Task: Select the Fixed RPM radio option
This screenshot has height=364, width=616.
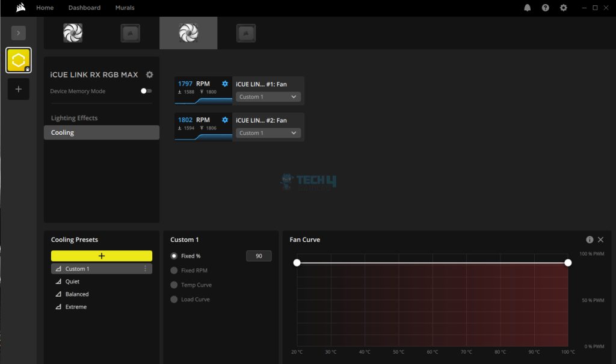Action: (174, 271)
